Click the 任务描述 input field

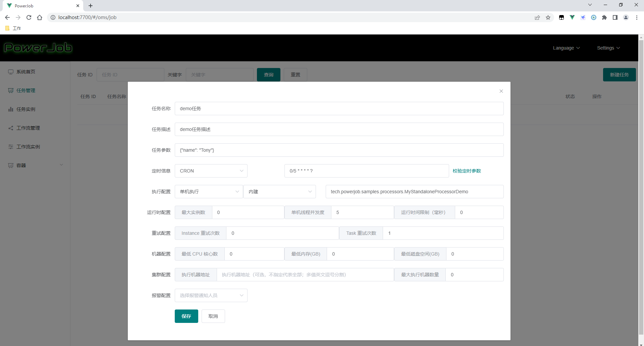(x=339, y=129)
